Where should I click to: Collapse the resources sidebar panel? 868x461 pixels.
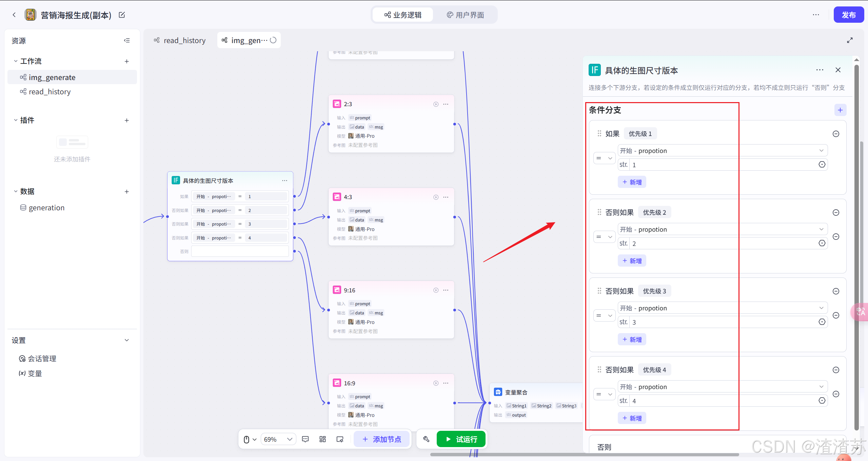tap(127, 40)
